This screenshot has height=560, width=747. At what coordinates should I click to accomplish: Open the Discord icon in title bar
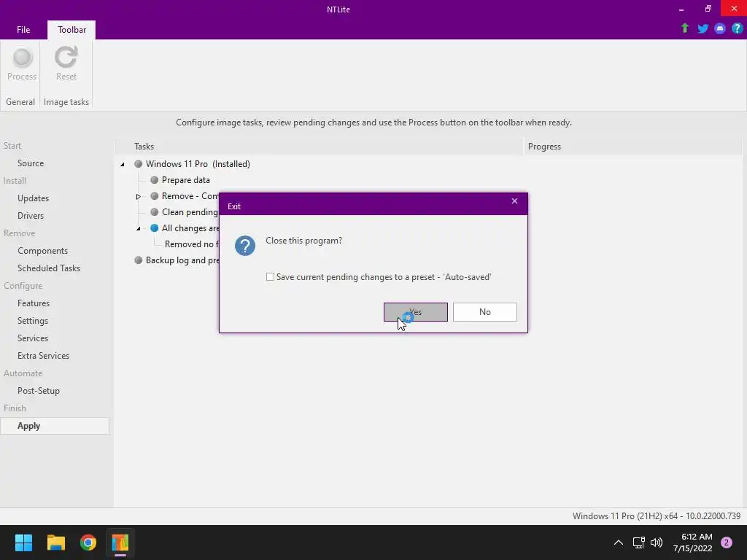[720, 28]
